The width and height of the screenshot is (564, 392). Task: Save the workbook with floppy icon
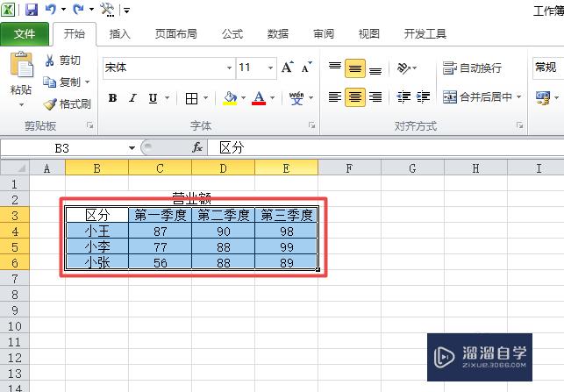coord(32,10)
